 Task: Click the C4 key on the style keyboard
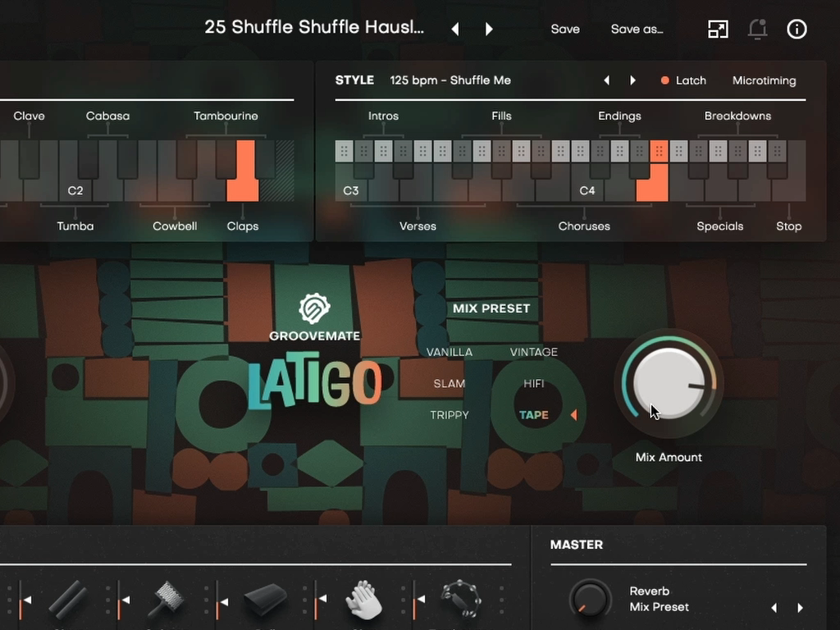(587, 190)
